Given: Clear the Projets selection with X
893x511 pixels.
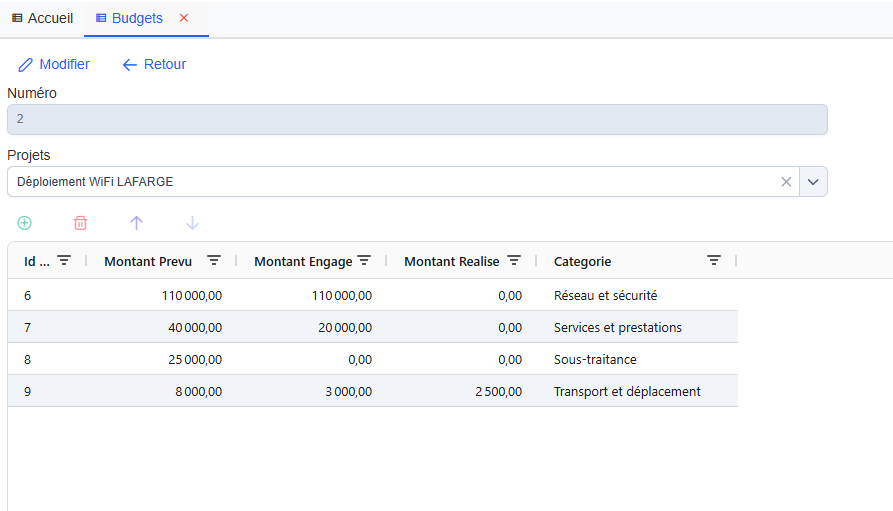Looking at the screenshot, I should [x=786, y=182].
